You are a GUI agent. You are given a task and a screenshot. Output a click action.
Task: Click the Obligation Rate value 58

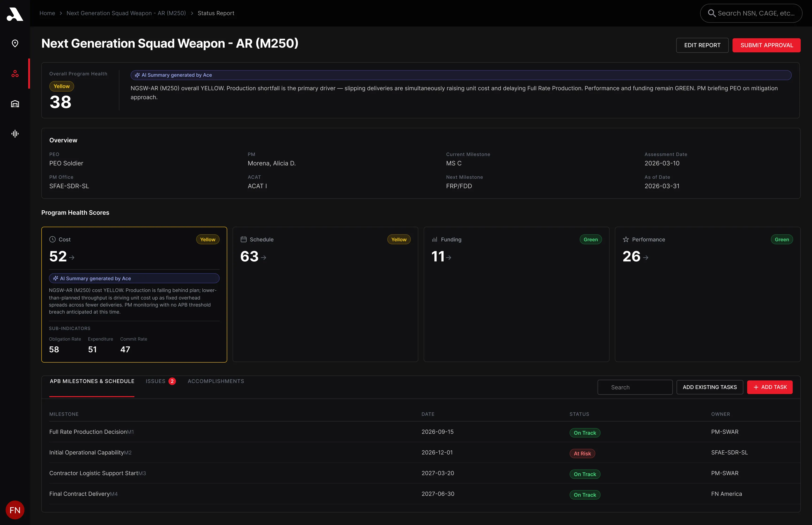pos(54,349)
